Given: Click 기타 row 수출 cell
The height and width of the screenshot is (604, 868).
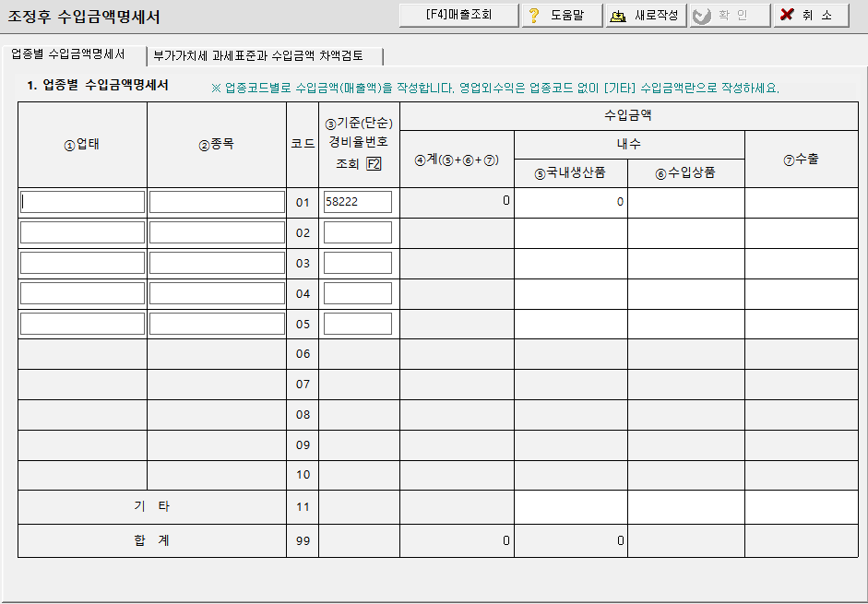Looking at the screenshot, I should 802,507.
